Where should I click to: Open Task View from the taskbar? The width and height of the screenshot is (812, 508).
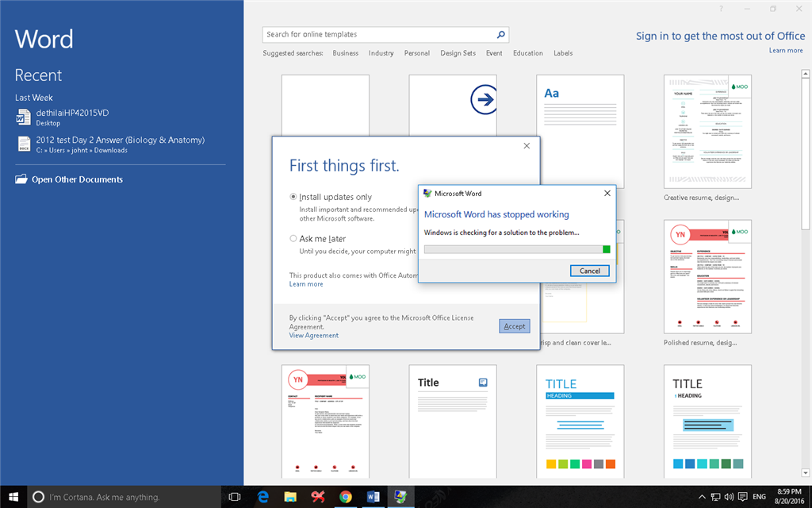(x=235, y=497)
